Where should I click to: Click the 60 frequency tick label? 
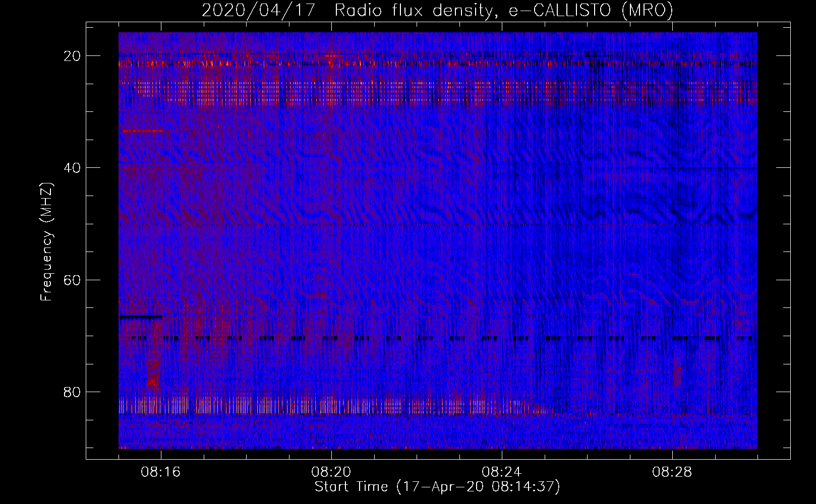pyautogui.click(x=73, y=280)
